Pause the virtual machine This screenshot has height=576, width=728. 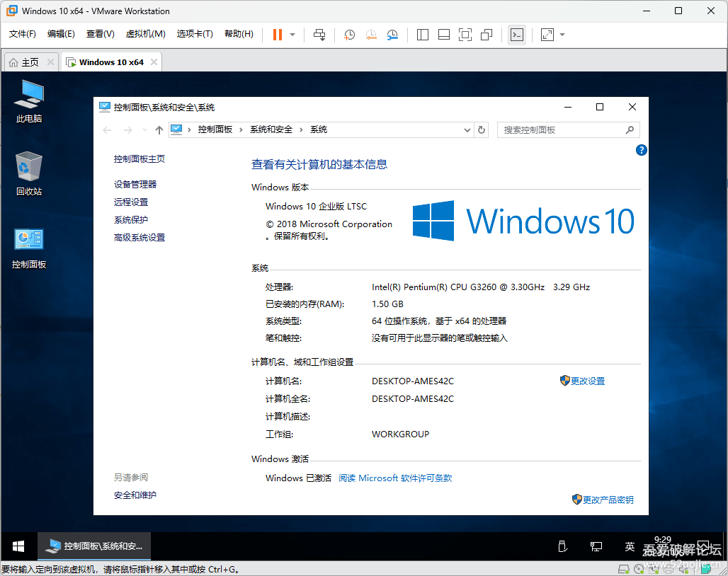tap(276, 34)
